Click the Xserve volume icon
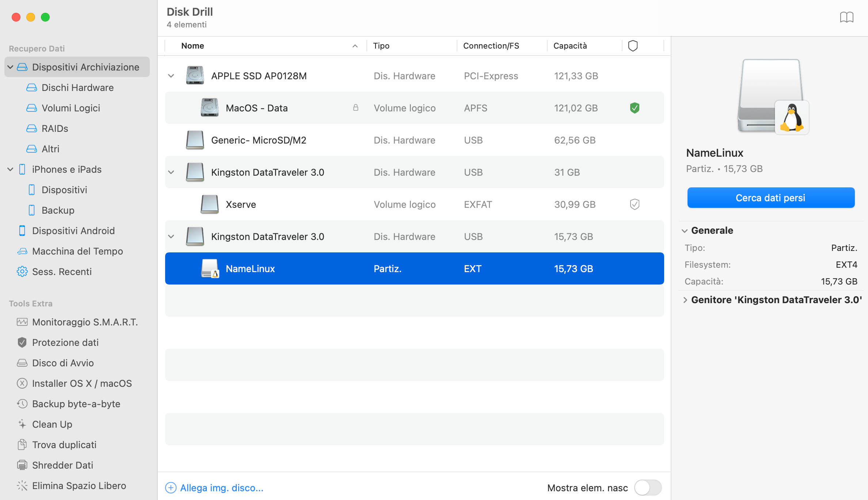The height and width of the screenshot is (500, 868). [209, 204]
